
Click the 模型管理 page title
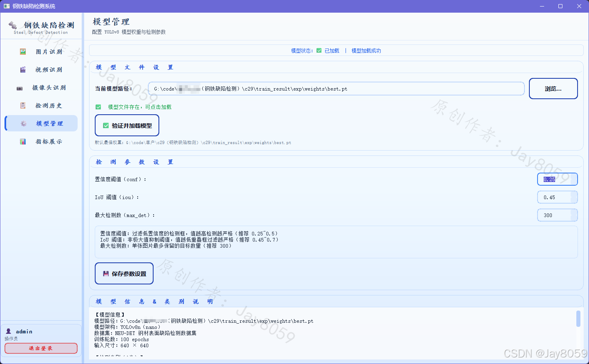pyautogui.click(x=111, y=22)
